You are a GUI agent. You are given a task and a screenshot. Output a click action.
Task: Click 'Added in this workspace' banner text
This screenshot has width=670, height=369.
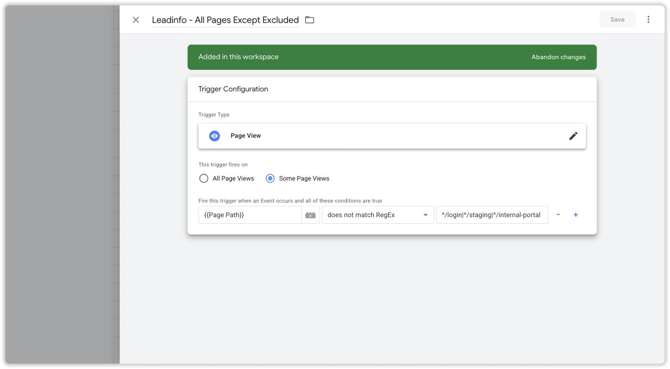238,57
